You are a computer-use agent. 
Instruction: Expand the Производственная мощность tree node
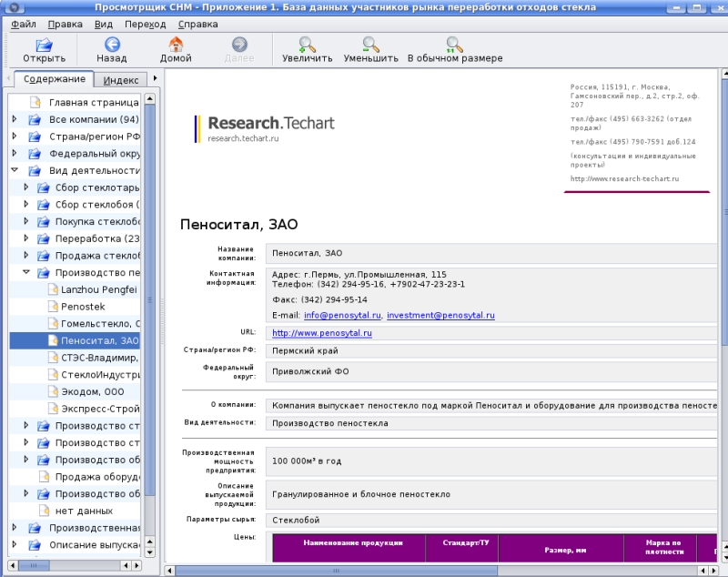click(x=15, y=527)
